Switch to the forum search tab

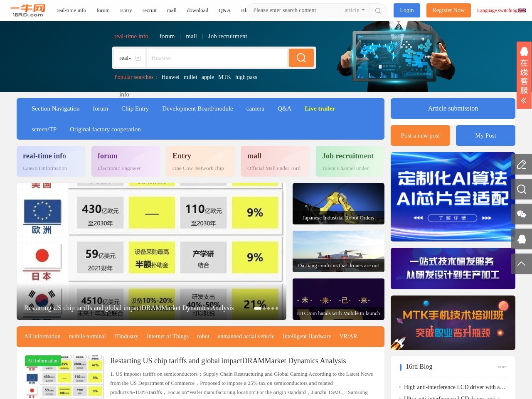167,36
